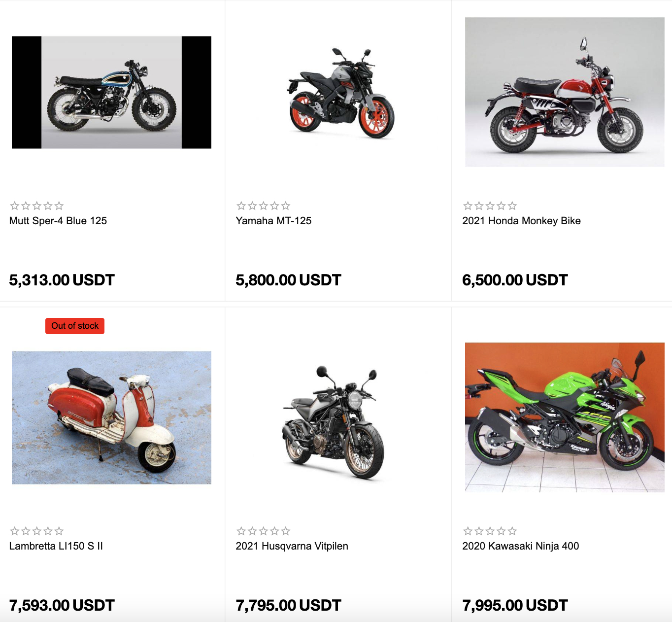This screenshot has height=622, width=672.
Task: Open the Lambretta LI150 S II scooter image
Action: [111, 417]
